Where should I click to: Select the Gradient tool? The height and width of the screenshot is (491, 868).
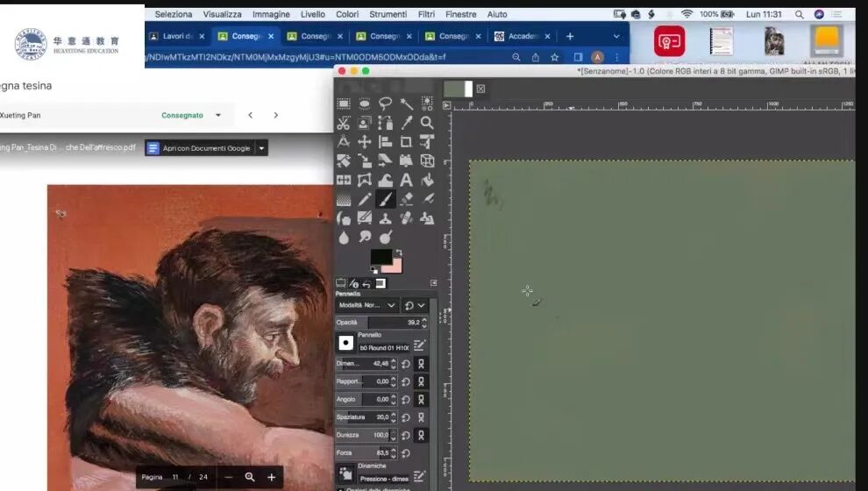344,199
